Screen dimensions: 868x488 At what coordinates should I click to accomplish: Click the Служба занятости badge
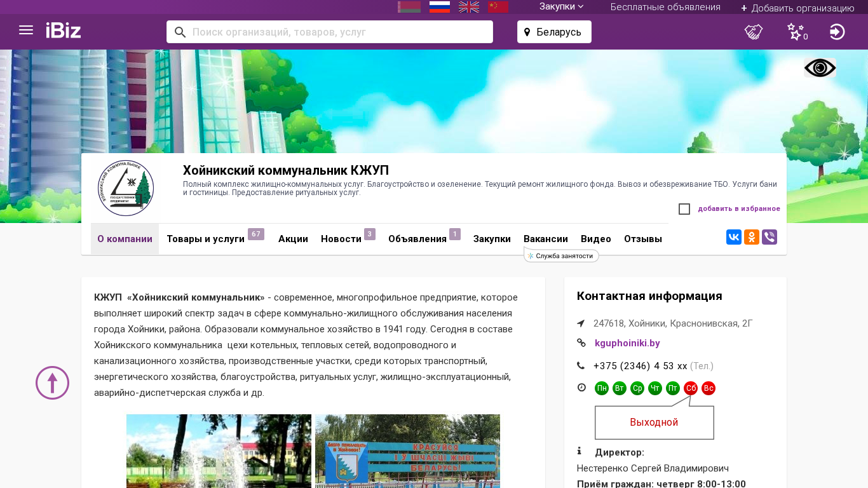click(561, 256)
